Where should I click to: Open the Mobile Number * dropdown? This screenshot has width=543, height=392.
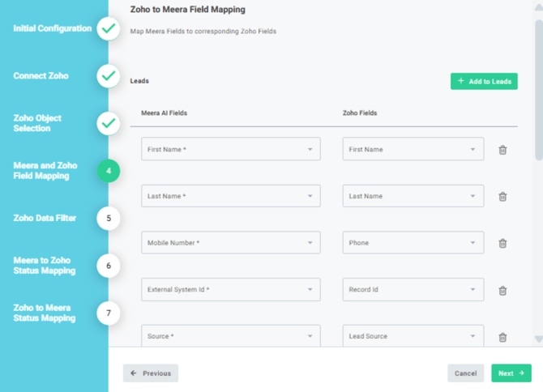231,242
